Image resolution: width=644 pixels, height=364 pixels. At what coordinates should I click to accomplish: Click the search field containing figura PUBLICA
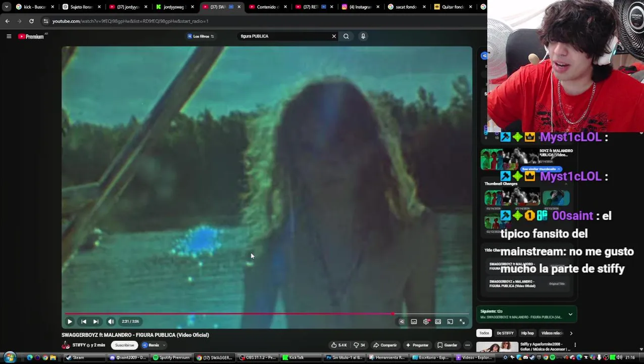tap(284, 36)
